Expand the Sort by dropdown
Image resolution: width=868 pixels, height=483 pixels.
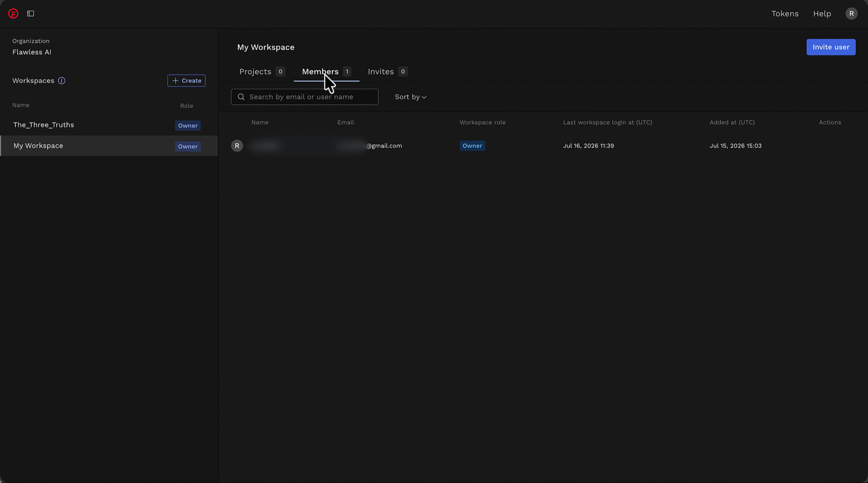pos(410,97)
